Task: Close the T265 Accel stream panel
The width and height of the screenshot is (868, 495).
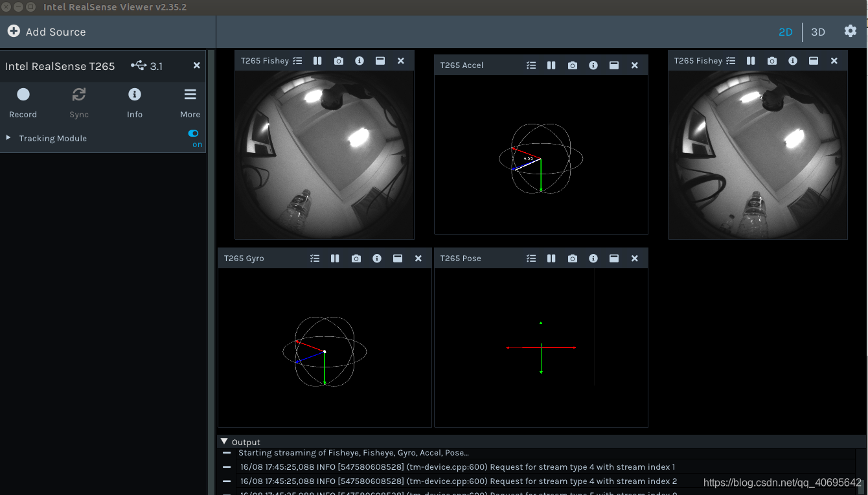Action: coord(634,65)
